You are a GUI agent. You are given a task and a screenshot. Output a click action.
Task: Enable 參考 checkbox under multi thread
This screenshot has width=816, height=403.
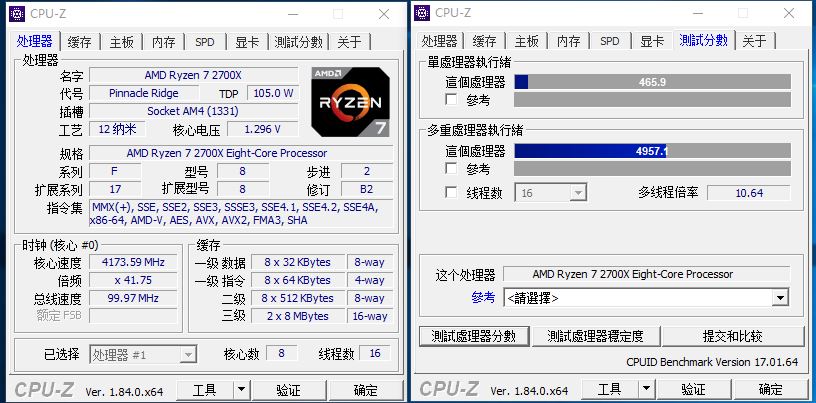(451, 168)
